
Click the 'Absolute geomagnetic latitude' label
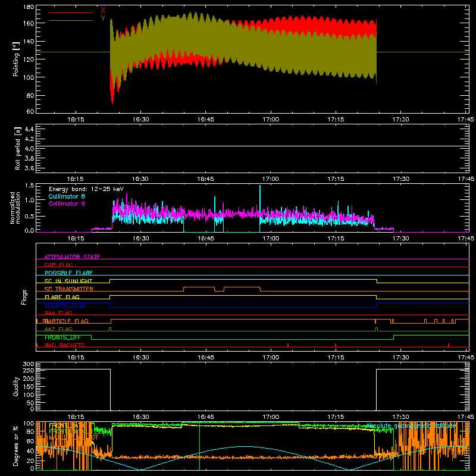coord(411,426)
